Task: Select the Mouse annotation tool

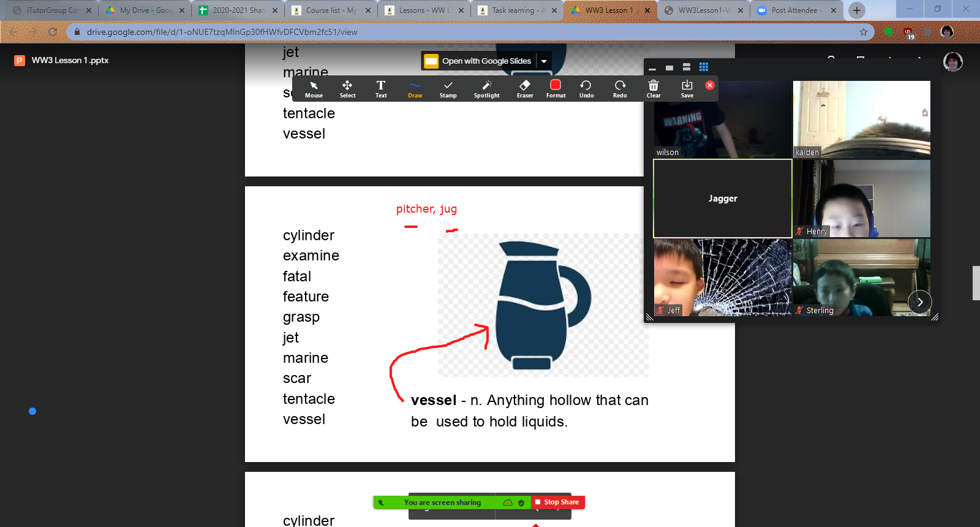Action: point(314,89)
